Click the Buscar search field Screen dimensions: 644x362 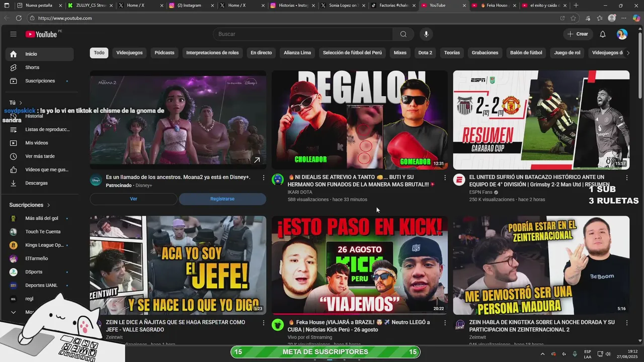[x=303, y=34]
